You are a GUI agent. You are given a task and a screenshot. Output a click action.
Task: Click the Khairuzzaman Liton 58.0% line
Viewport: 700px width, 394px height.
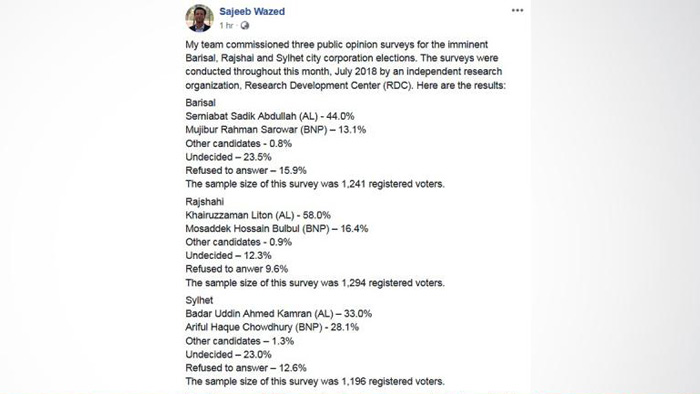pyautogui.click(x=258, y=215)
